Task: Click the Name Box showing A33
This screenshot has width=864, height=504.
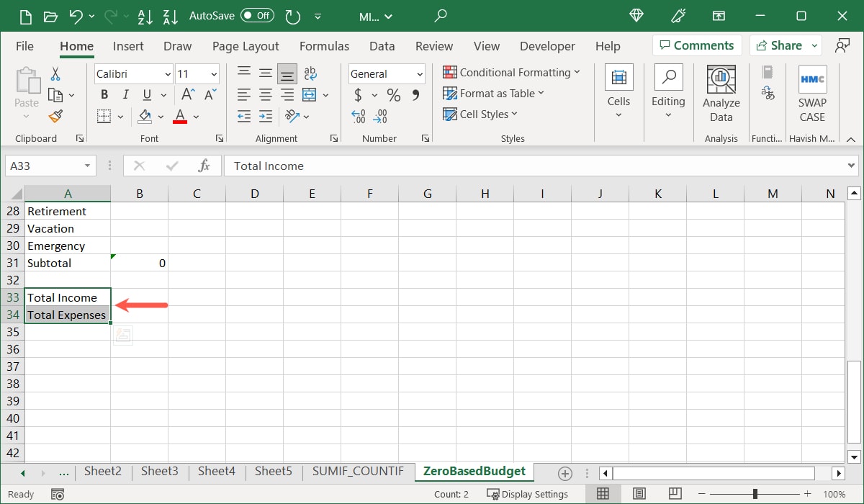Action: click(x=43, y=166)
